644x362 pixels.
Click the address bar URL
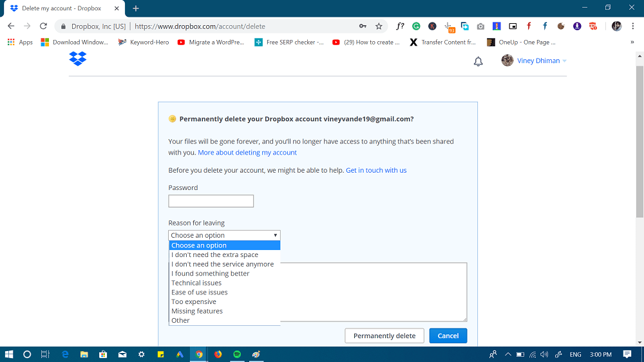200,26
